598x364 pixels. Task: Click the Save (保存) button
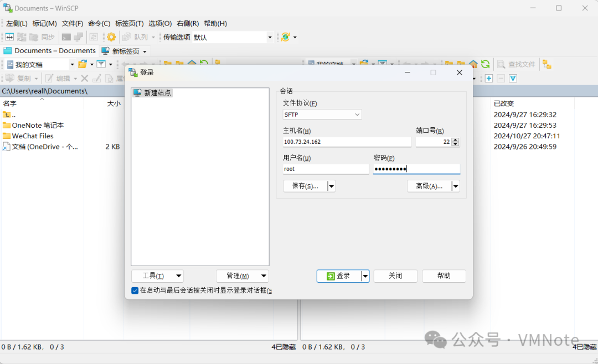tap(305, 186)
